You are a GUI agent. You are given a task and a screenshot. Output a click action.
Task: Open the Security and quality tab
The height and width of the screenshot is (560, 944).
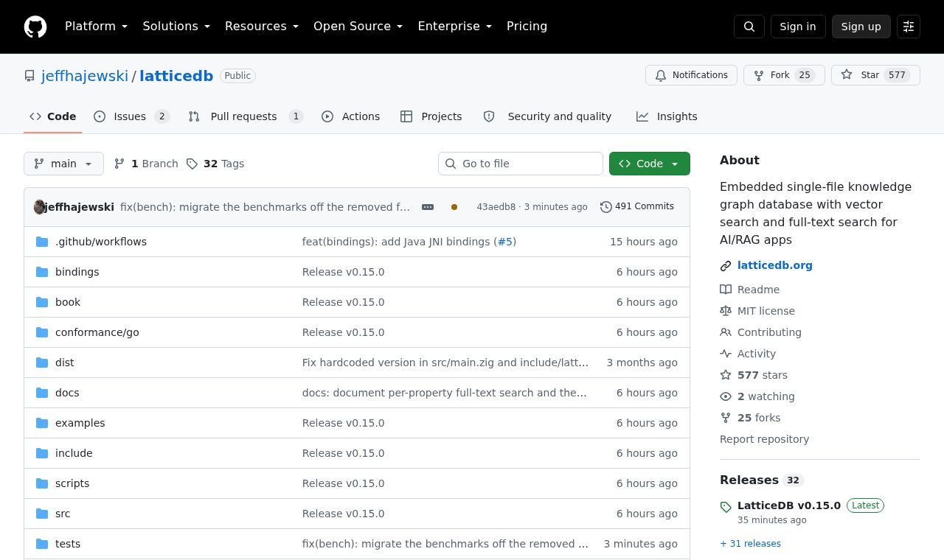[x=547, y=116]
